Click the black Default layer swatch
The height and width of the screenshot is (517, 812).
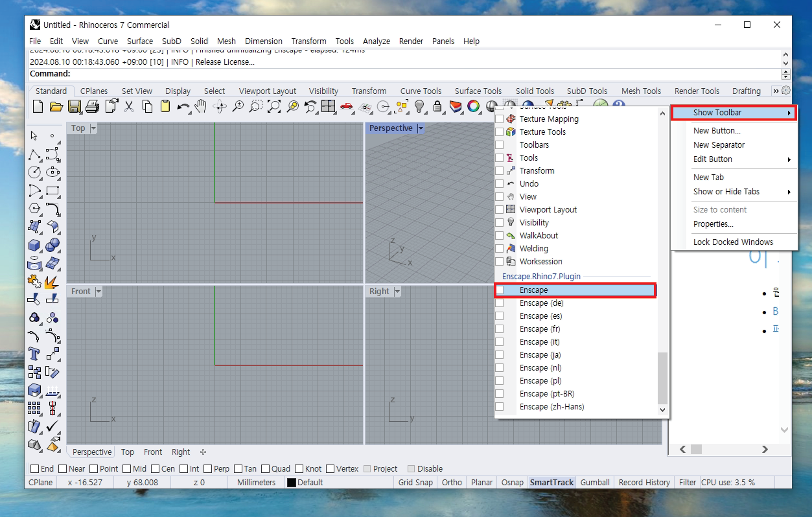[291, 483]
